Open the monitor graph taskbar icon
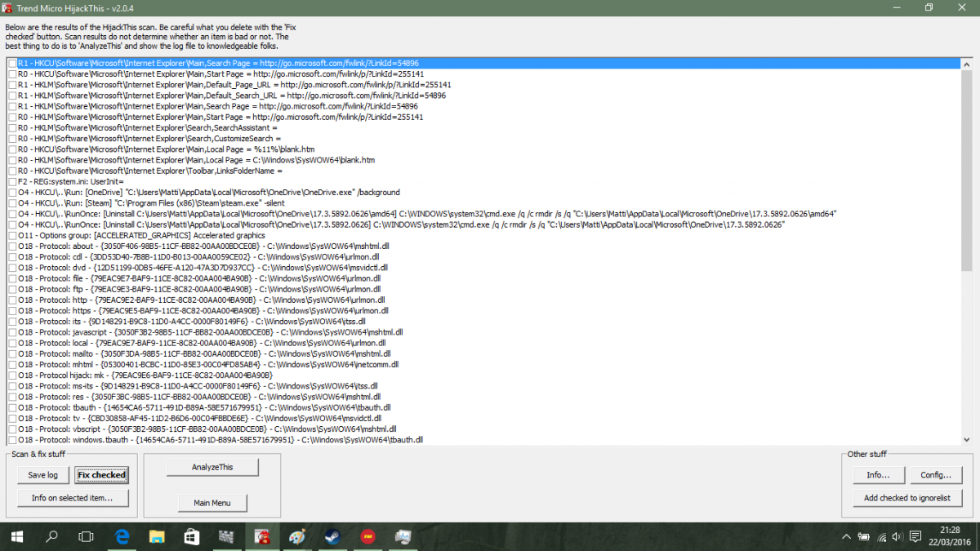980x551 pixels. tap(403, 536)
